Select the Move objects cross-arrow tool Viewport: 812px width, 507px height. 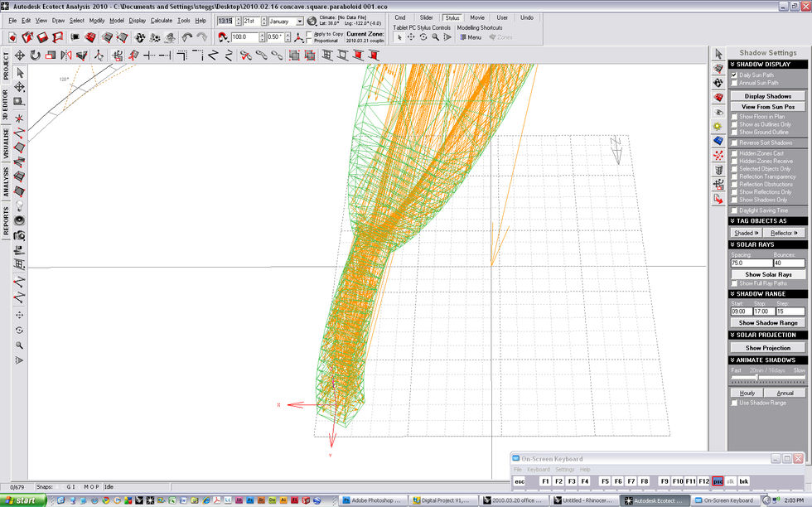pos(20,55)
